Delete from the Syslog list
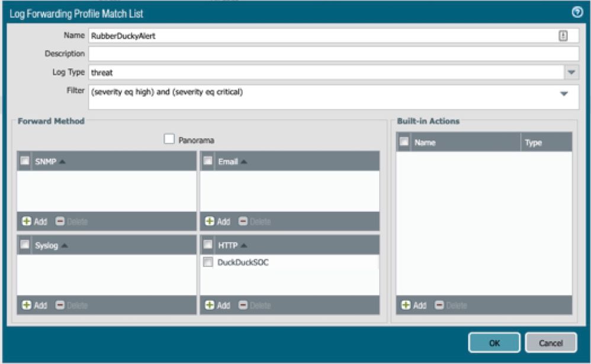The width and height of the screenshot is (591, 364). tap(72, 305)
